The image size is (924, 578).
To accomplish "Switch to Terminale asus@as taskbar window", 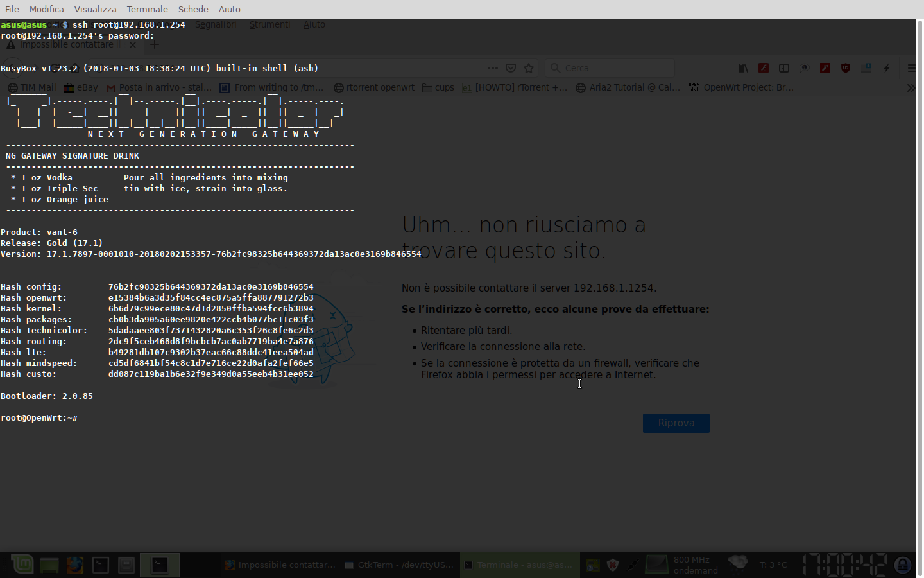I will (x=519, y=565).
